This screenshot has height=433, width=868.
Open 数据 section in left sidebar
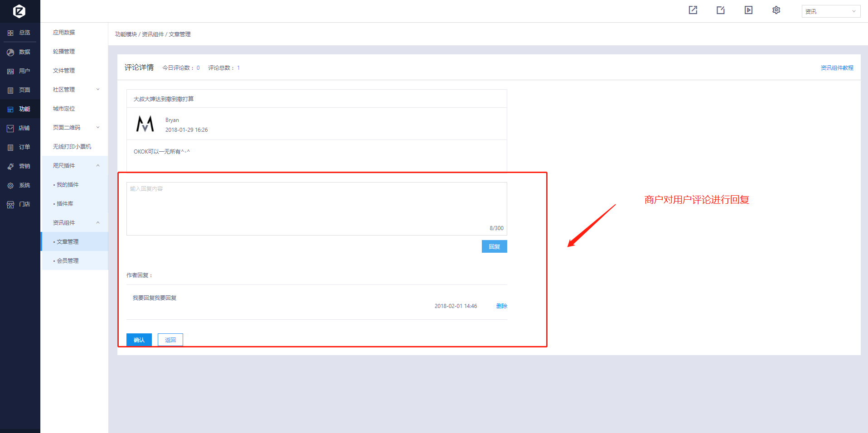(20, 52)
